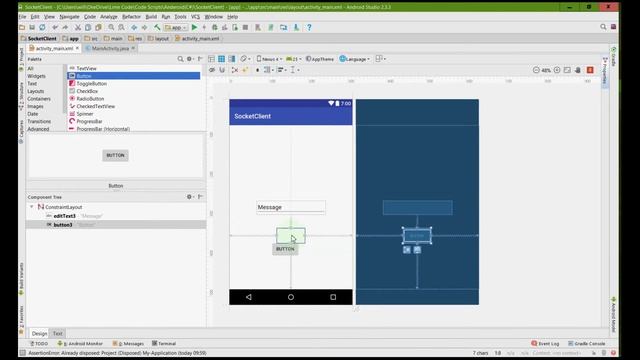
Task: Click the Replace icon next to Find
Action: [121, 27]
